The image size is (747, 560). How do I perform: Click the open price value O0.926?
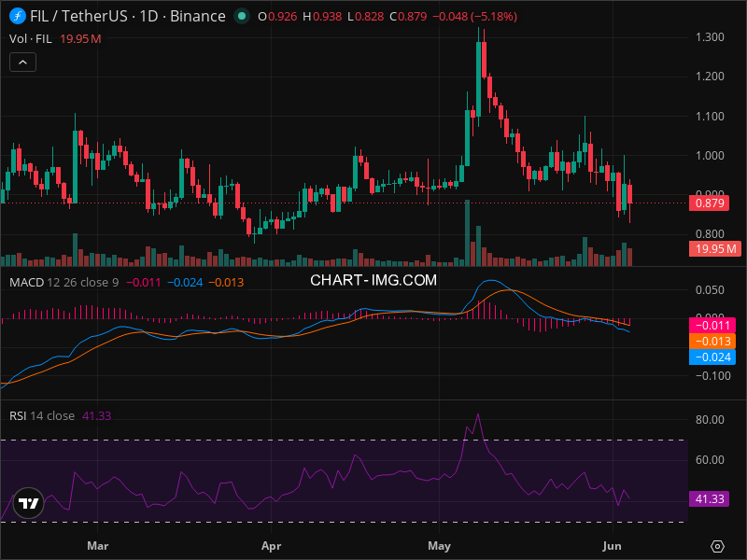277,17
